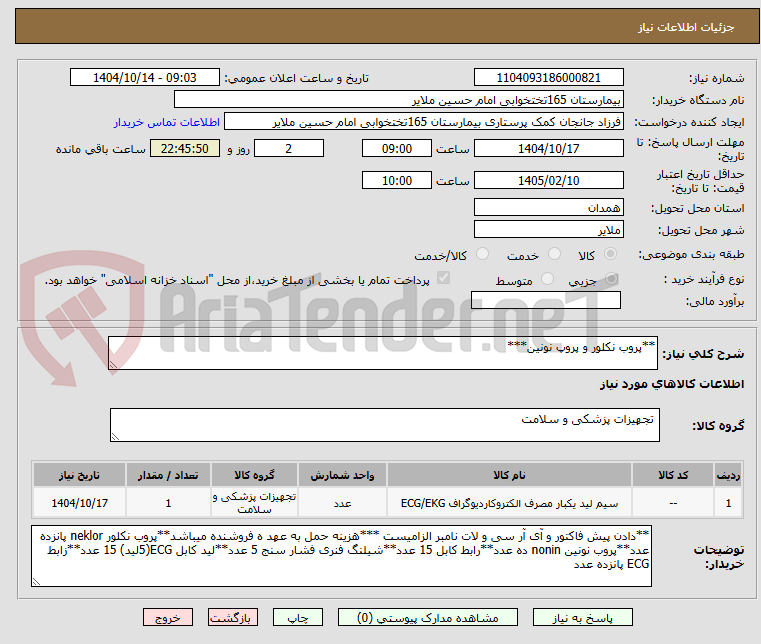Open مشاهده مدارک پیوستی (0) button
The height and width of the screenshot is (644, 761).
(428, 617)
